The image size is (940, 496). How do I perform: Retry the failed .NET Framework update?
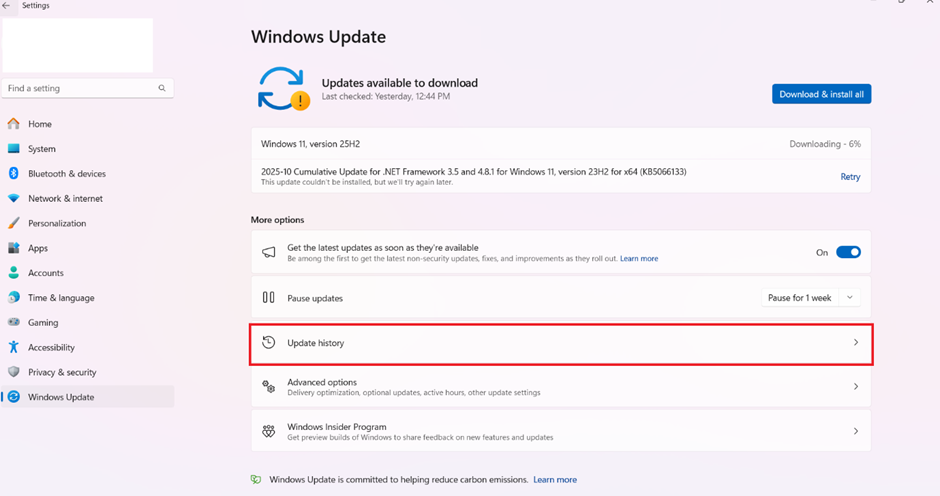(x=850, y=177)
